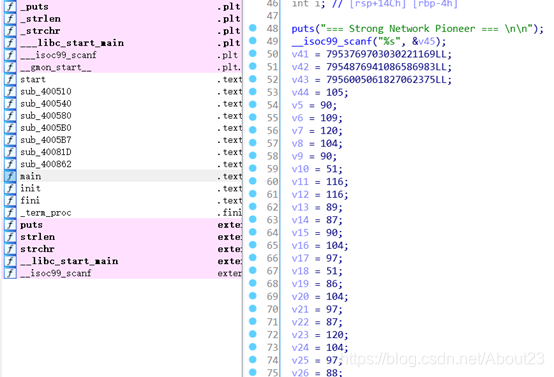Toggle breakpoint dot on line 66
554x377 pixels.
[253, 258]
